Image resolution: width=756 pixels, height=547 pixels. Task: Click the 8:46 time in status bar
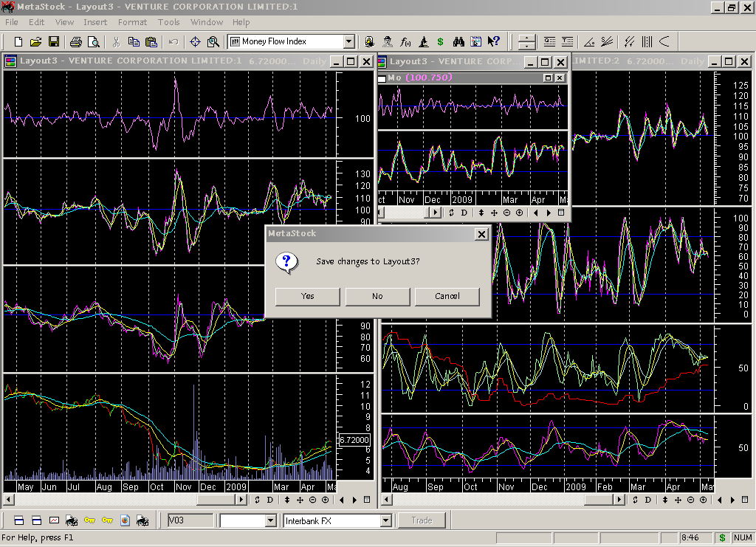pyautogui.click(x=690, y=537)
